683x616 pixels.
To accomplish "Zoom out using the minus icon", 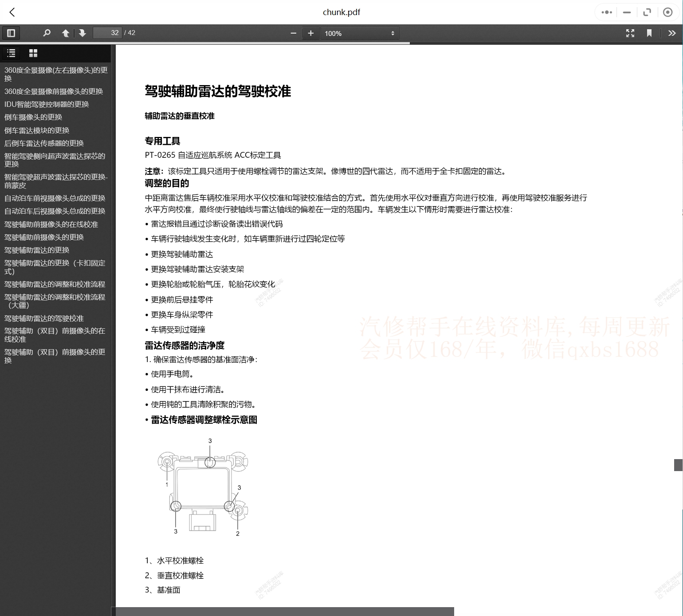I will [x=294, y=33].
